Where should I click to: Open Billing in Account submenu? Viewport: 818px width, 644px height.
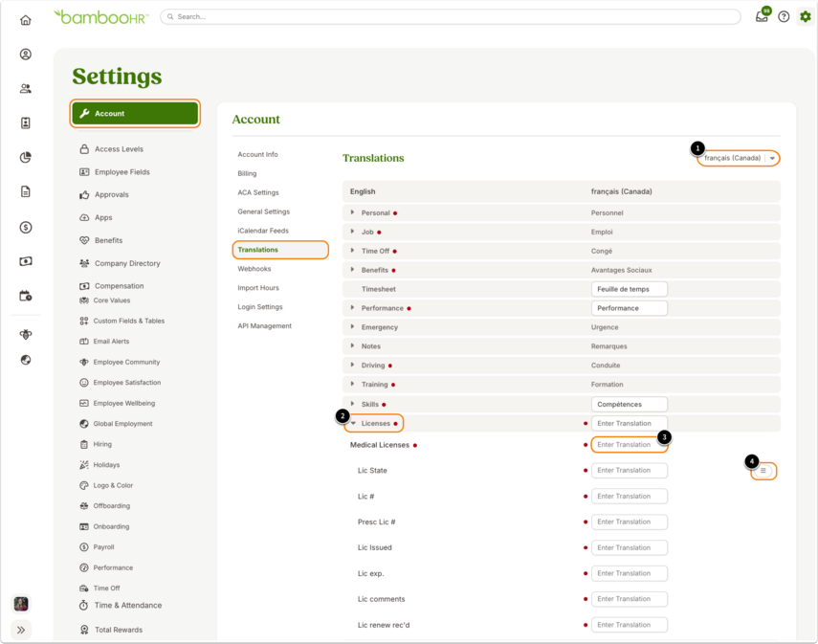coord(247,174)
